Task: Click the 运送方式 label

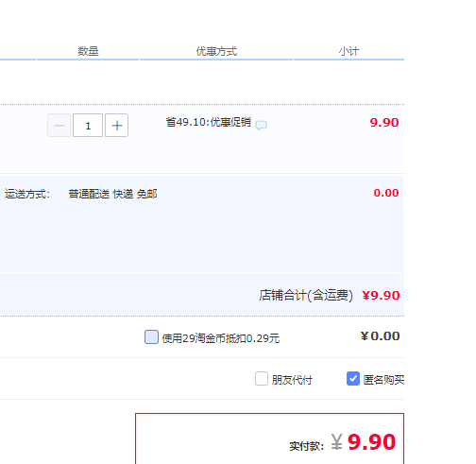Action: tap(27, 194)
